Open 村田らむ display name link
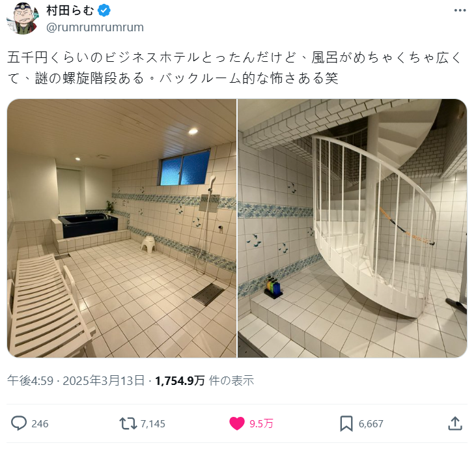Viewport: 476px width, 454px height. [70, 10]
